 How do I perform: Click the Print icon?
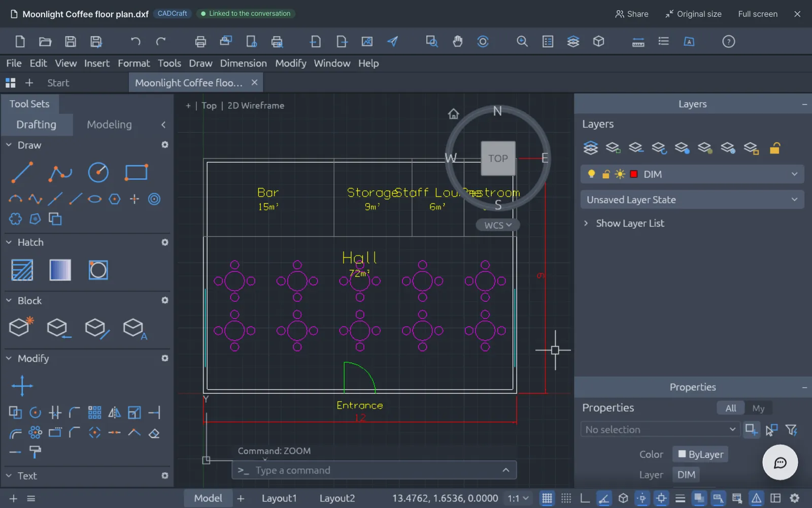200,42
